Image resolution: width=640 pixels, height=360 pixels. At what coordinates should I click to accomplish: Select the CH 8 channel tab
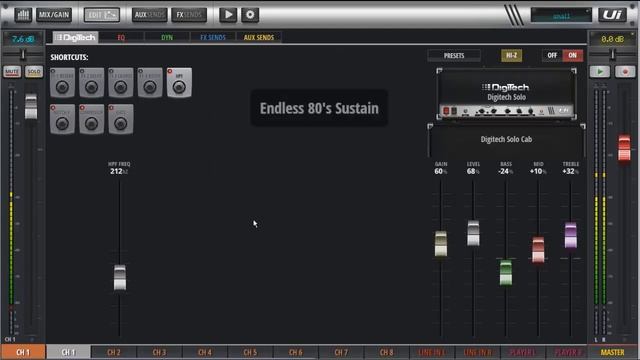tap(387, 352)
